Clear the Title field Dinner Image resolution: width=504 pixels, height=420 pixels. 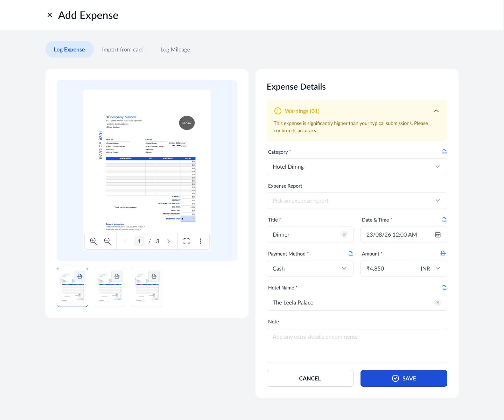click(344, 234)
